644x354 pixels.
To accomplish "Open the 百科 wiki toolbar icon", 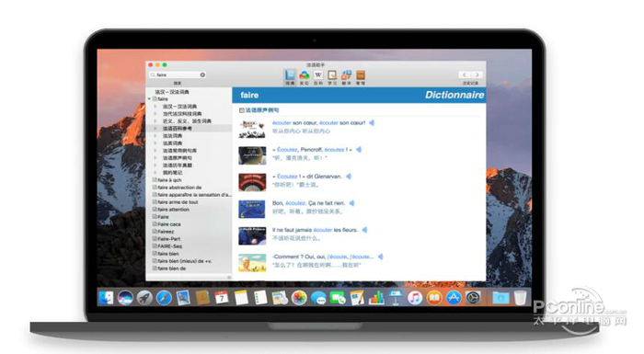I will pos(318,77).
